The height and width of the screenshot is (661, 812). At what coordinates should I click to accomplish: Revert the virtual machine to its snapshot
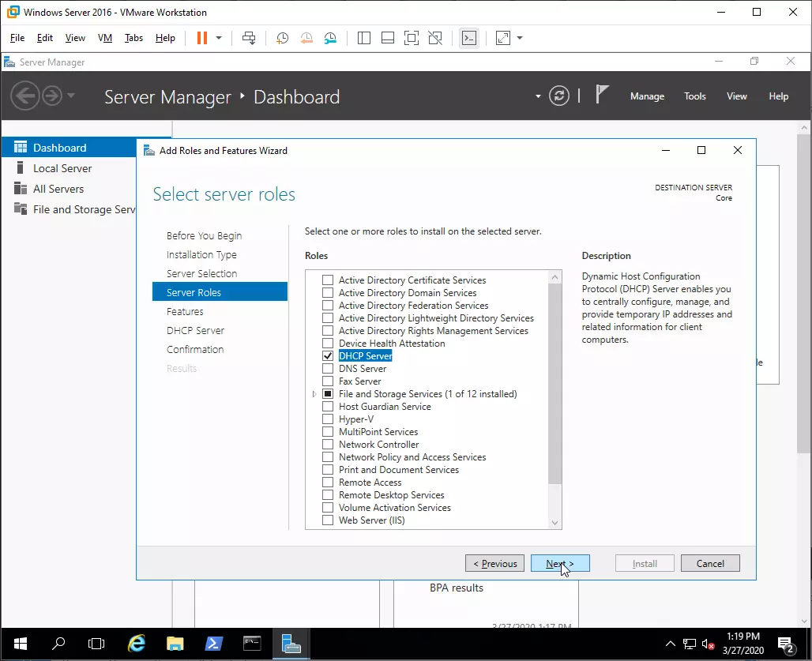pyautogui.click(x=306, y=38)
